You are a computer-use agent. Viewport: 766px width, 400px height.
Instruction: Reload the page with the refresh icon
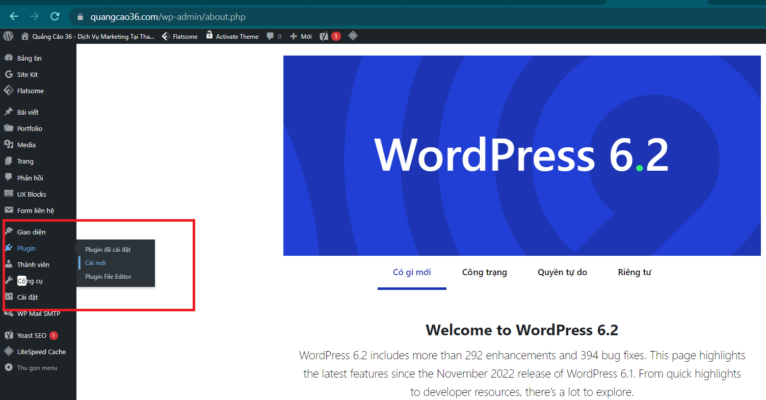(55, 16)
